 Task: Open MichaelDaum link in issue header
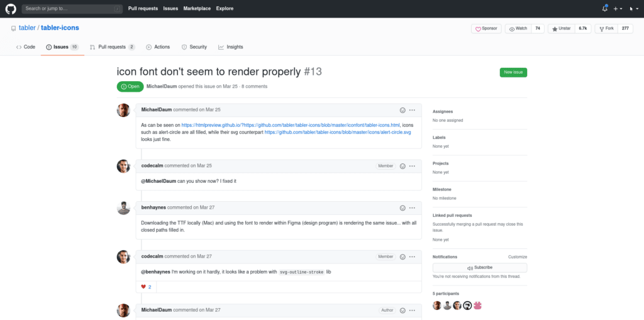(162, 87)
